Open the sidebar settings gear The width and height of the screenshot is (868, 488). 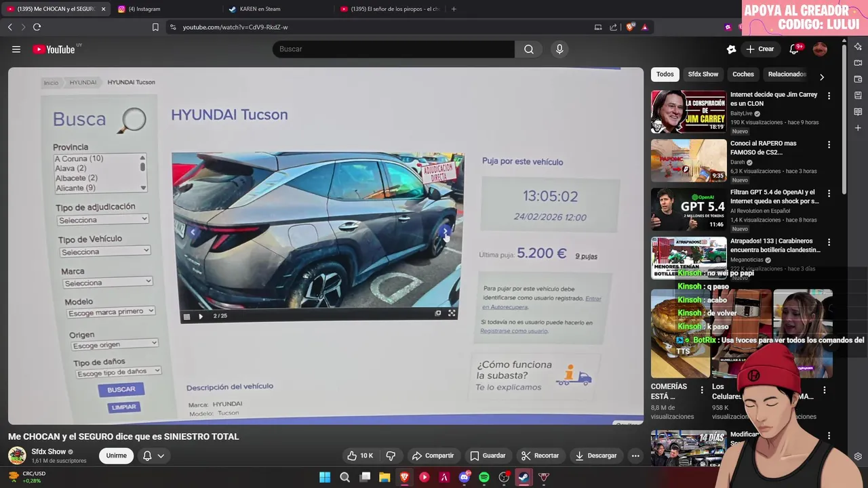[858, 456]
